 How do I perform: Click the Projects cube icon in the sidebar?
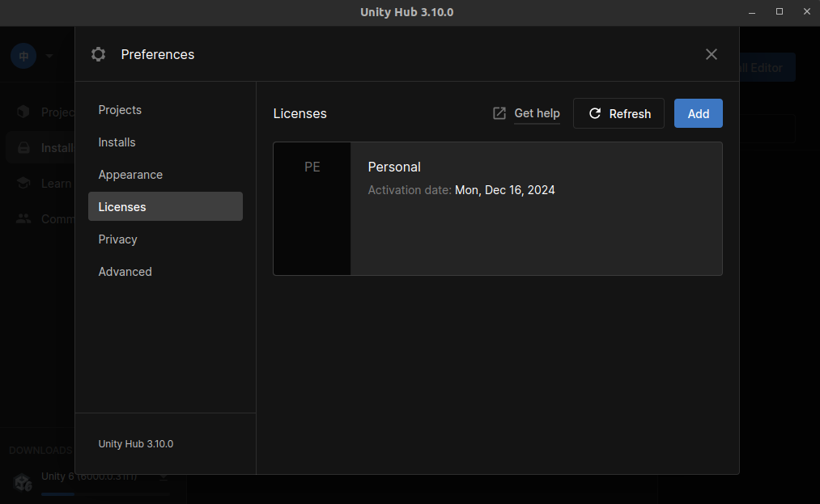23,112
